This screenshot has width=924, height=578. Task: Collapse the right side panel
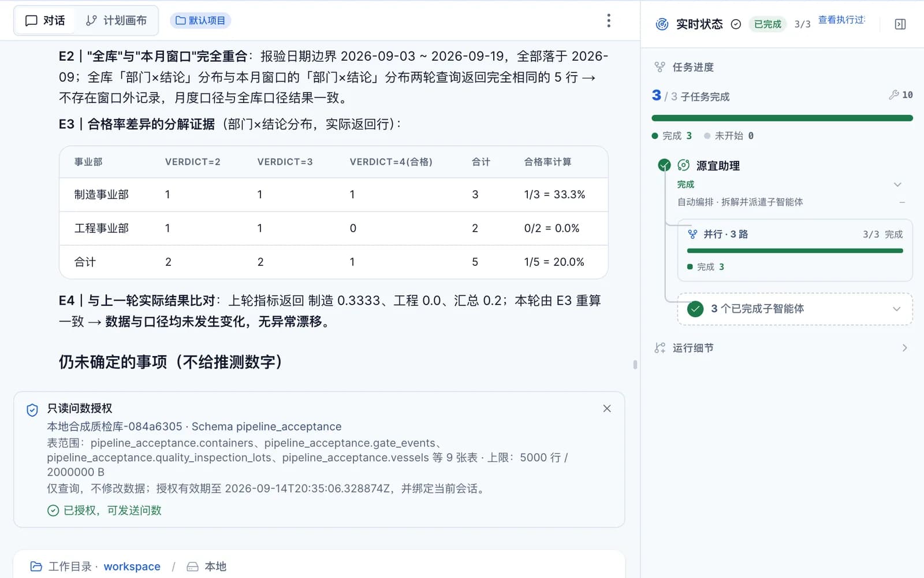(x=900, y=24)
